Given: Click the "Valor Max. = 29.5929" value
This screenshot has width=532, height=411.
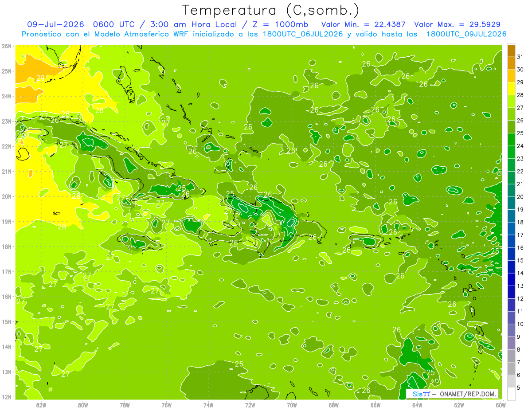Looking at the screenshot, I should tap(458, 24).
